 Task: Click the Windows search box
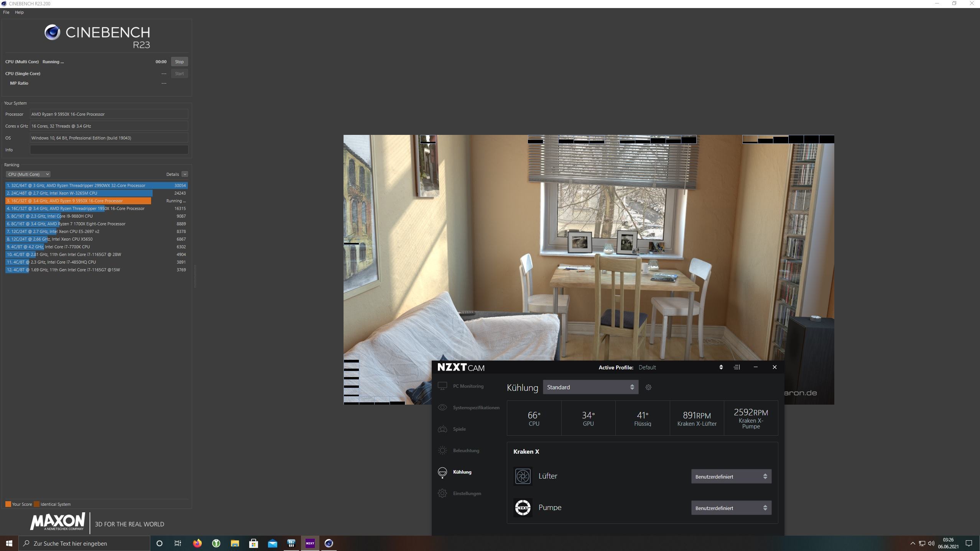[84, 543]
